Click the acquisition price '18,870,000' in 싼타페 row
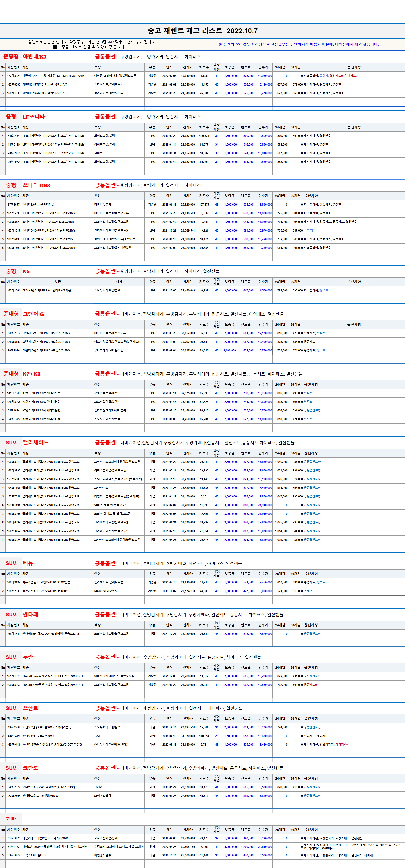 pyautogui.click(x=265, y=633)
